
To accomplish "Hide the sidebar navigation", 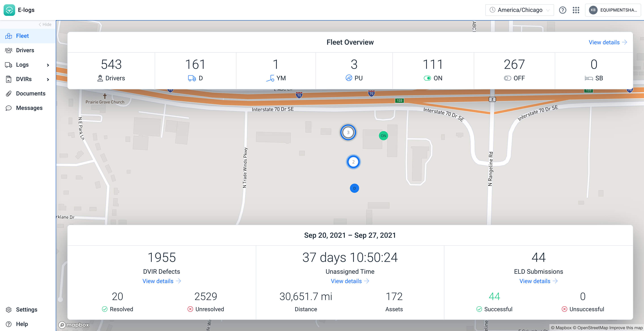I will 45,25.
